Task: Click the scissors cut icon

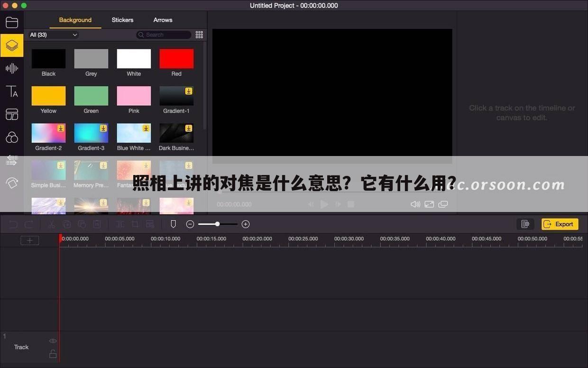Action: [x=52, y=224]
